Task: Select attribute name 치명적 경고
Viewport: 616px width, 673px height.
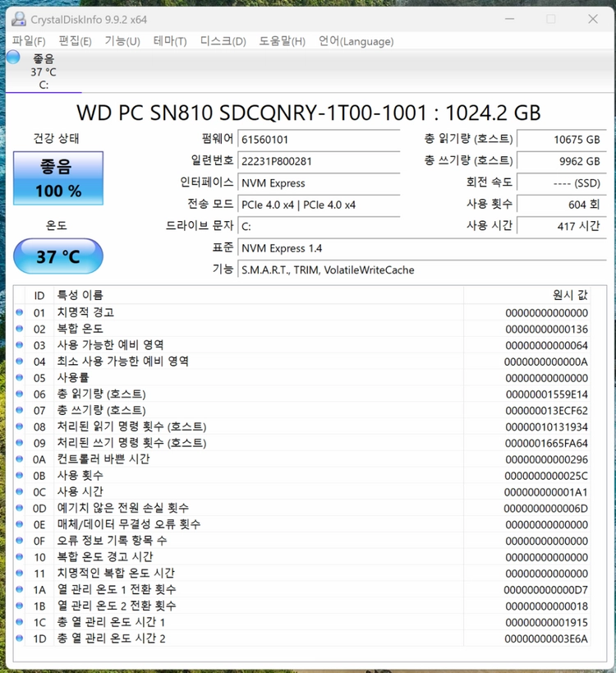Action: (85, 312)
